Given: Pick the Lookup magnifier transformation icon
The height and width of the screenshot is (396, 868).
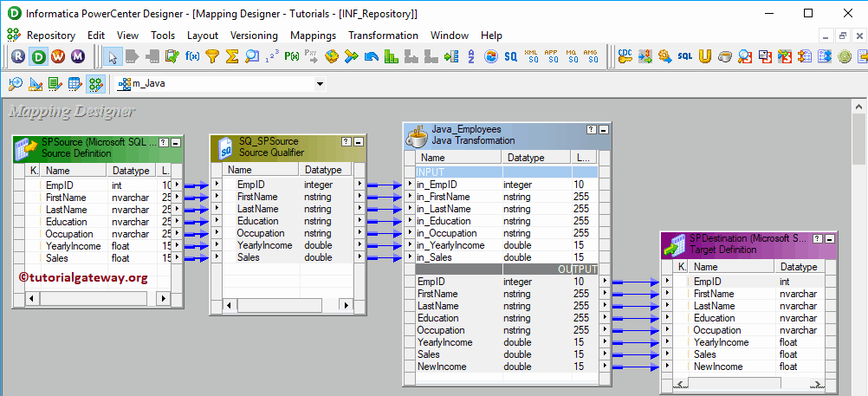Looking at the screenshot, I should (252, 56).
